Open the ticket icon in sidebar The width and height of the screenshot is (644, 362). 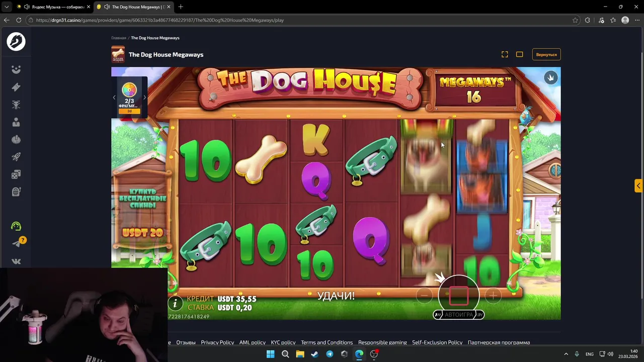click(x=16, y=87)
